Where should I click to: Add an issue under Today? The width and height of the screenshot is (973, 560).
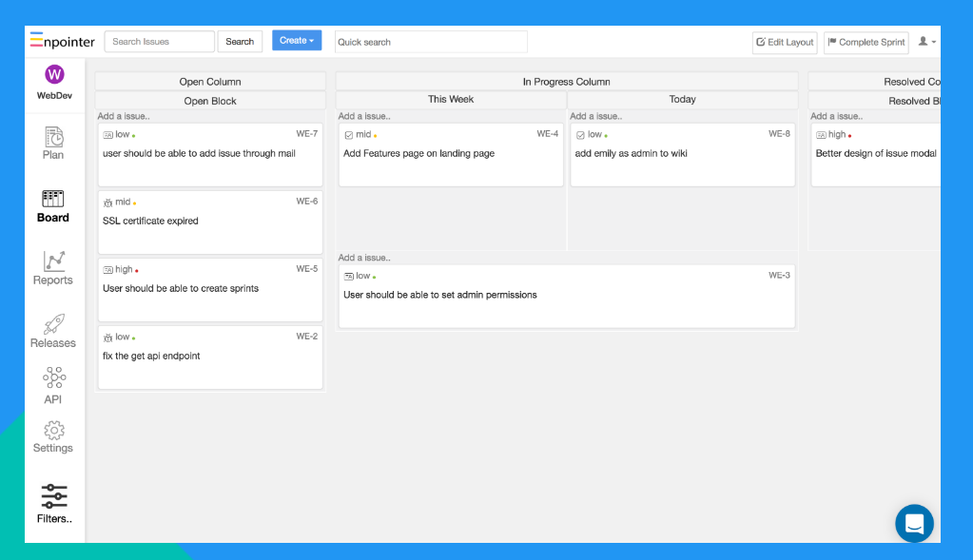click(595, 116)
